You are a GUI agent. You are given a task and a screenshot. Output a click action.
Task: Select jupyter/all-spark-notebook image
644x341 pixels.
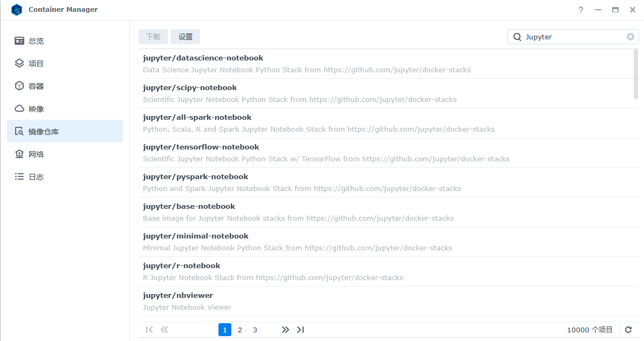tap(388, 123)
